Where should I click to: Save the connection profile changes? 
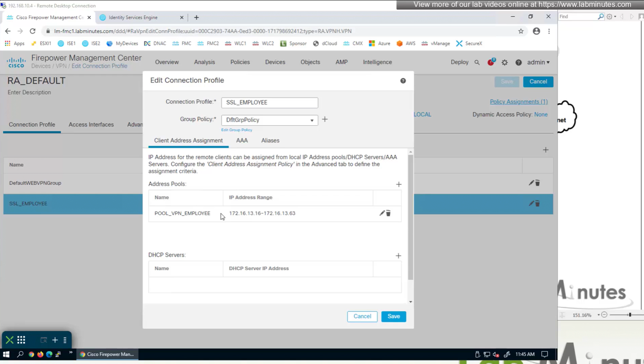coord(393,316)
